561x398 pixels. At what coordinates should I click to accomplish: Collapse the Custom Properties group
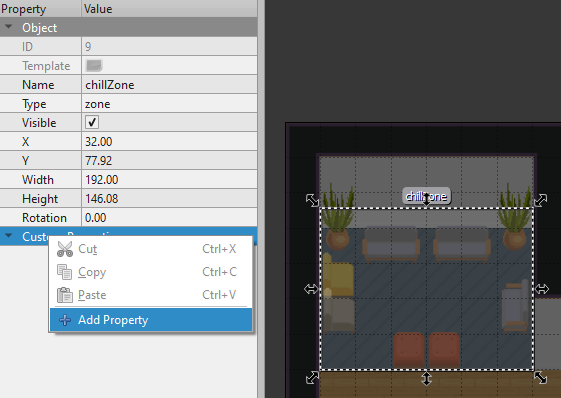9,236
